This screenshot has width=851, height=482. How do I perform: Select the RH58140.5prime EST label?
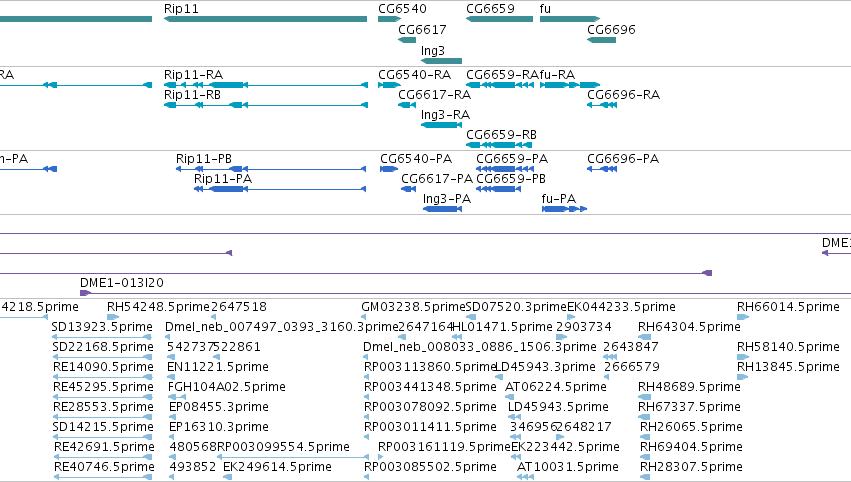tap(788, 347)
